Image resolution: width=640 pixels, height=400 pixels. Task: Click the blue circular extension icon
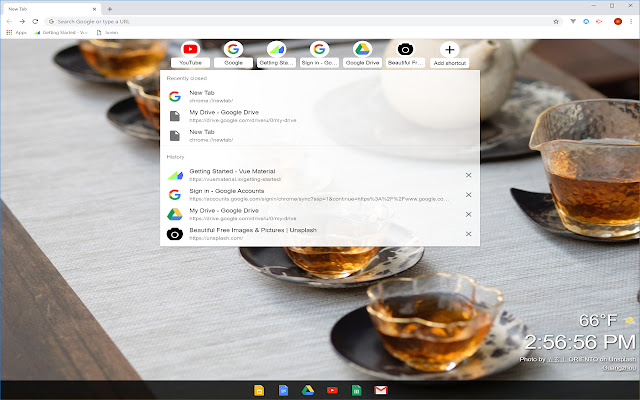[586, 21]
